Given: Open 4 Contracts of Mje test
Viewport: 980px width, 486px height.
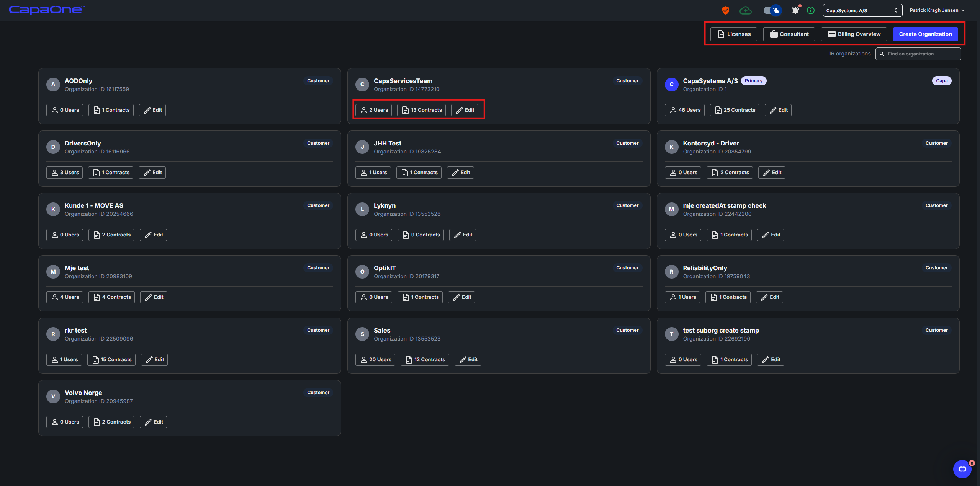Looking at the screenshot, I should [111, 297].
